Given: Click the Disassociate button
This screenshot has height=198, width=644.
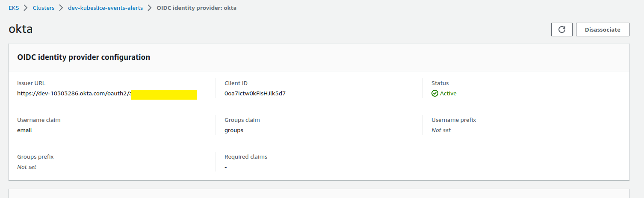Looking at the screenshot, I should point(603,30).
